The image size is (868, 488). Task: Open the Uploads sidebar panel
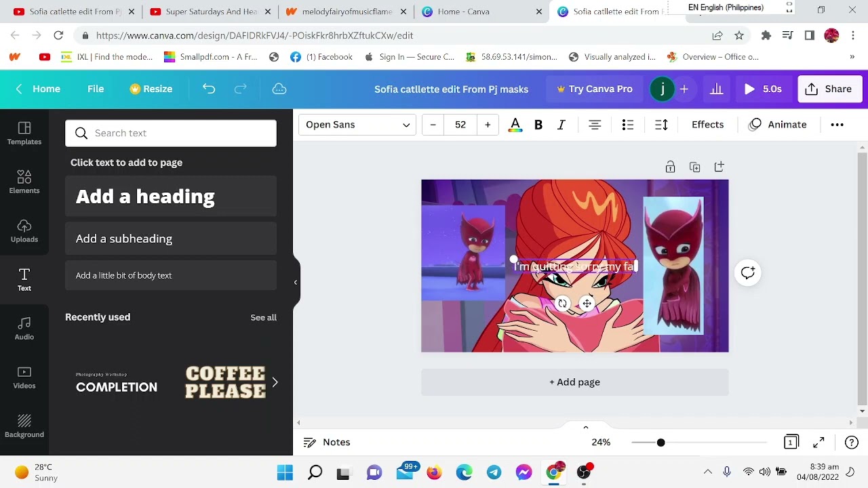click(x=24, y=231)
